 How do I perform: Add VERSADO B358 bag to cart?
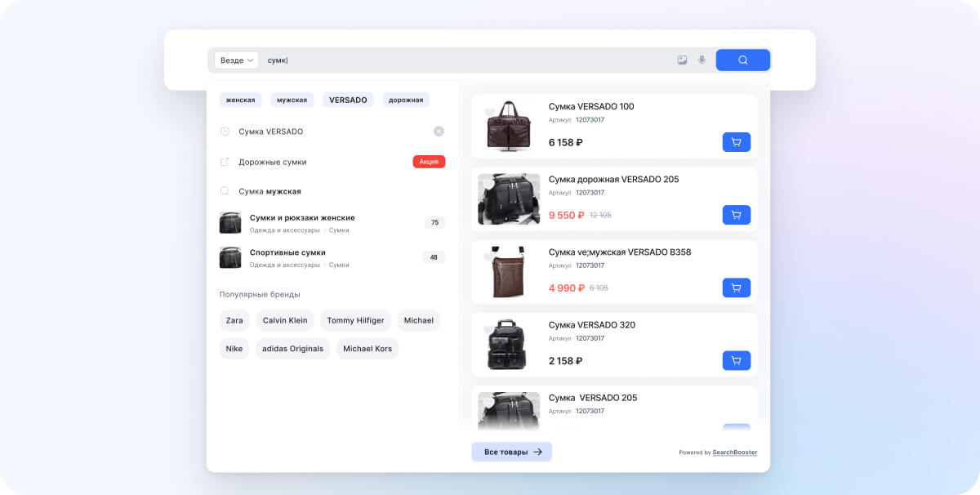(737, 288)
